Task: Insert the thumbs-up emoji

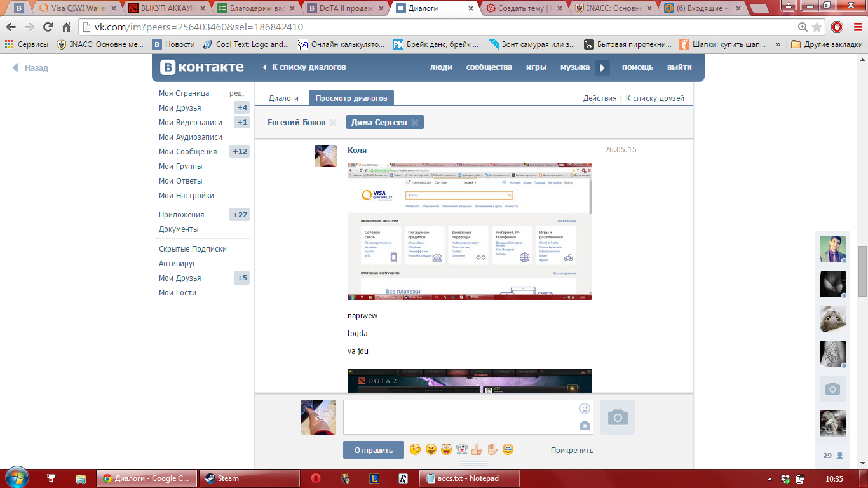Action: 477,450
